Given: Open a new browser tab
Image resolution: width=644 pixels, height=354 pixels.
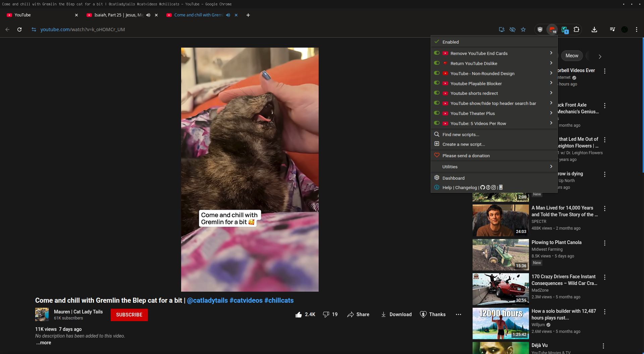Looking at the screenshot, I should pos(248,15).
